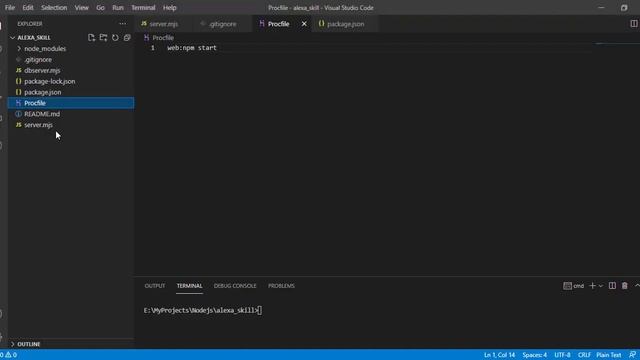The image size is (640, 360).
Task: Click the New Folder icon in Explorer
Action: tap(103, 38)
